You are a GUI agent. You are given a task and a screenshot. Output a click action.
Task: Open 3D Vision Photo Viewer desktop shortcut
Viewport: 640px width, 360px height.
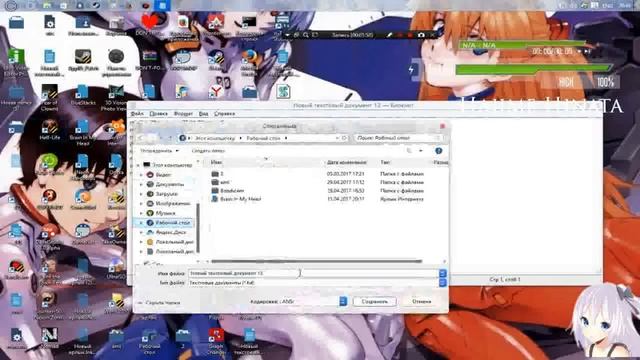pos(116,98)
